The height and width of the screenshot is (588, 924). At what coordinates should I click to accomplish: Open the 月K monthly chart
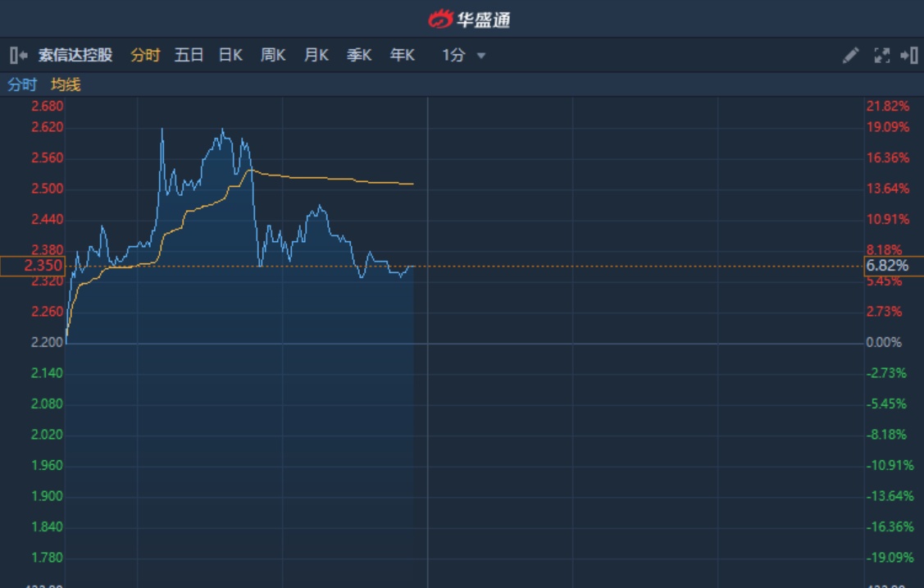click(316, 56)
